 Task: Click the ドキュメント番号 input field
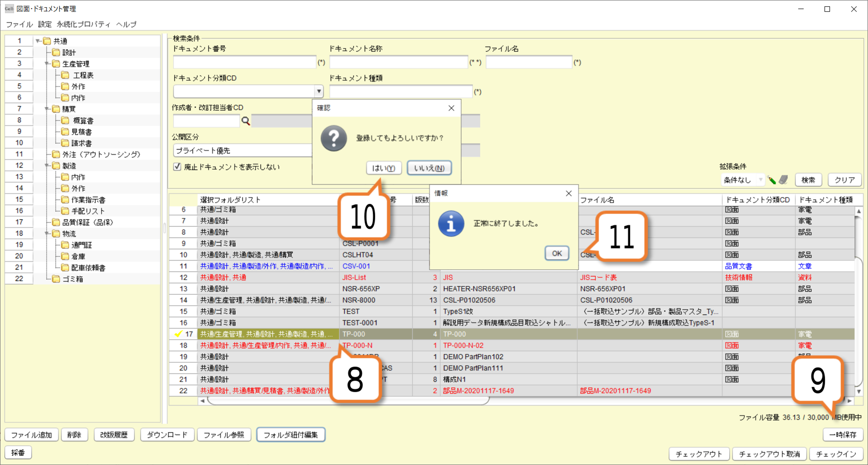245,62
